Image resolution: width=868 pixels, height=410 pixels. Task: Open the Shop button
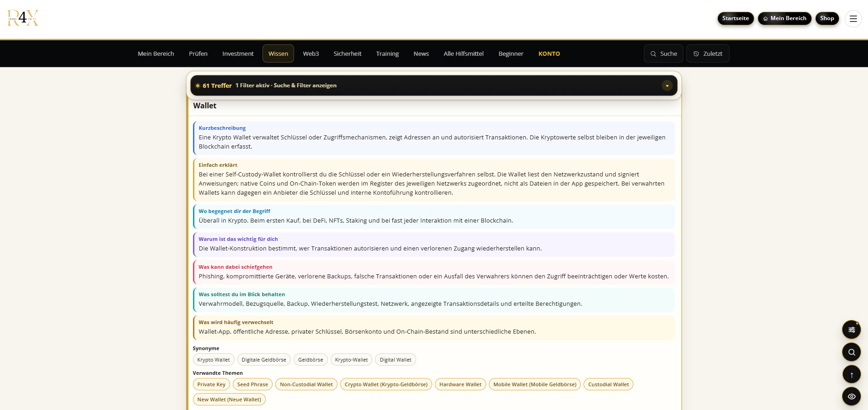point(827,18)
